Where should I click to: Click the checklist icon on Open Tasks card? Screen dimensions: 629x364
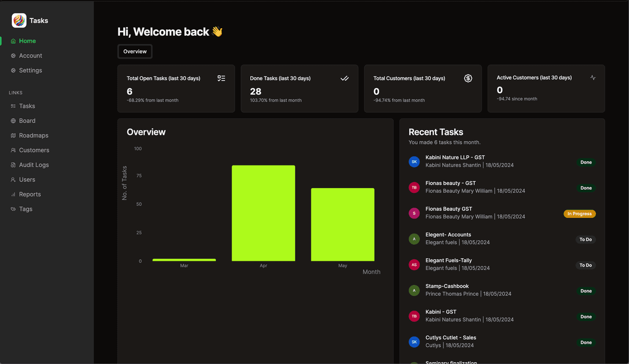coord(221,78)
